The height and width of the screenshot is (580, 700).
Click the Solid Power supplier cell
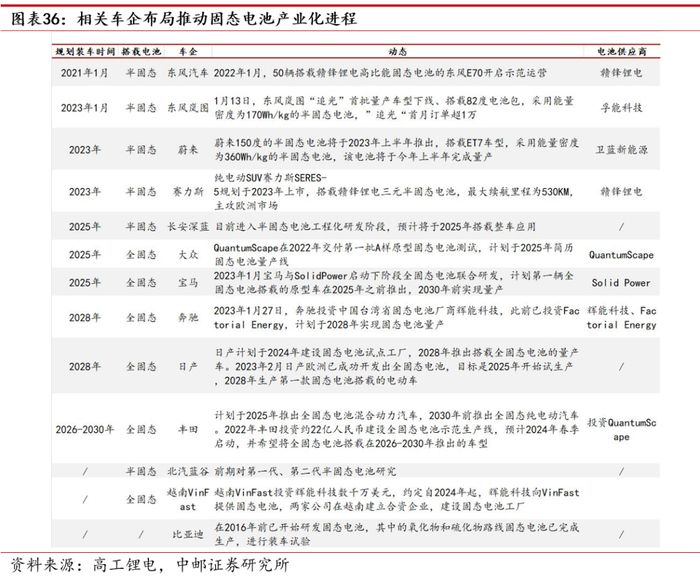tap(621, 283)
